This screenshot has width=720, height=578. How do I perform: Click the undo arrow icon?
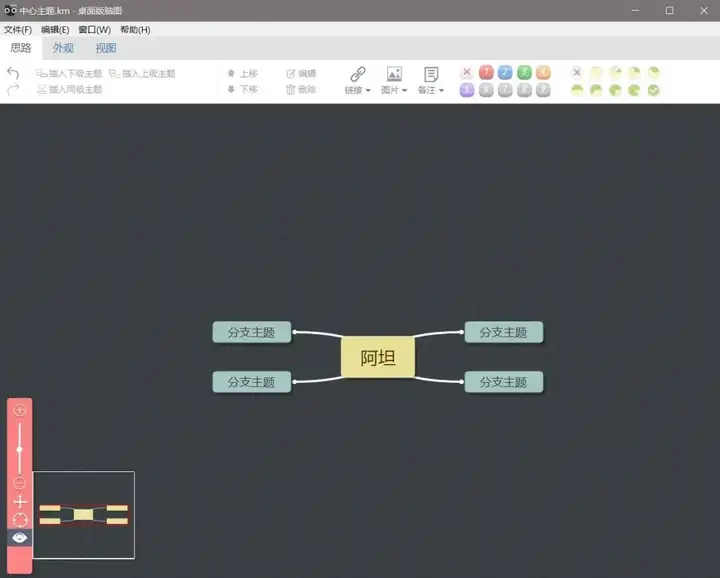pyautogui.click(x=13, y=73)
